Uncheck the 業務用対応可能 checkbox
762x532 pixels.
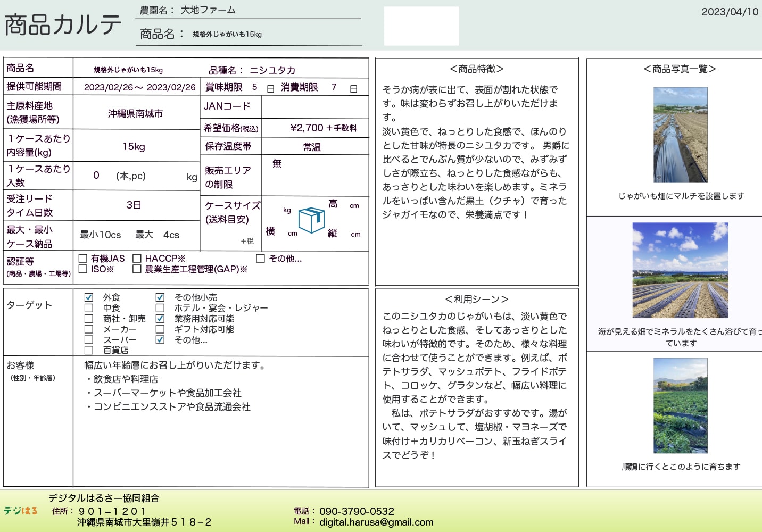[160, 319]
